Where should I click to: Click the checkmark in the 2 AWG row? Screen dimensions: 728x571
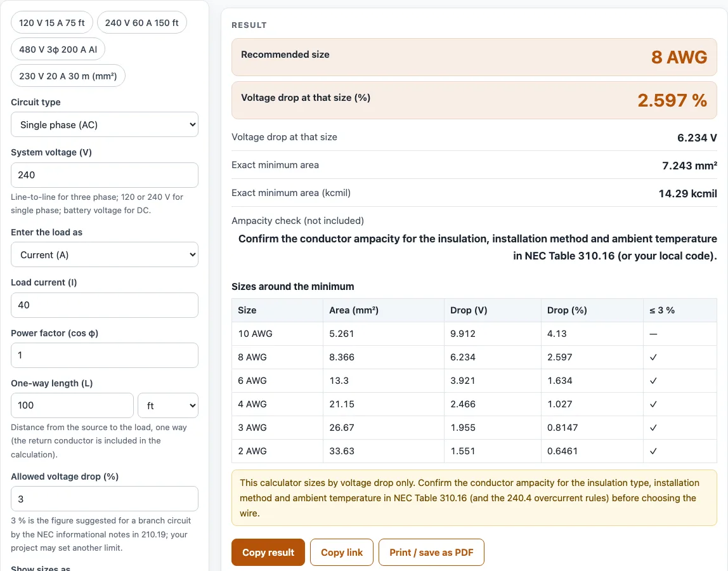[653, 451]
